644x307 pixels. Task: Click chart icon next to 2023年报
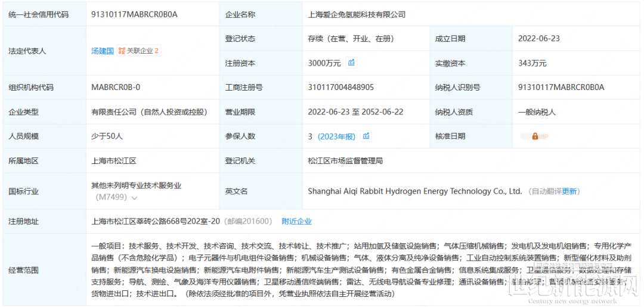click(366, 136)
